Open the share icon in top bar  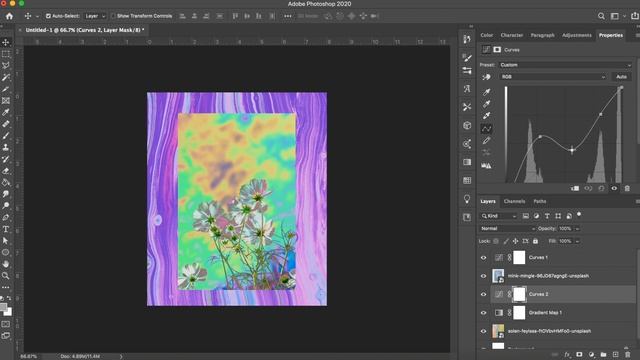(x=635, y=16)
